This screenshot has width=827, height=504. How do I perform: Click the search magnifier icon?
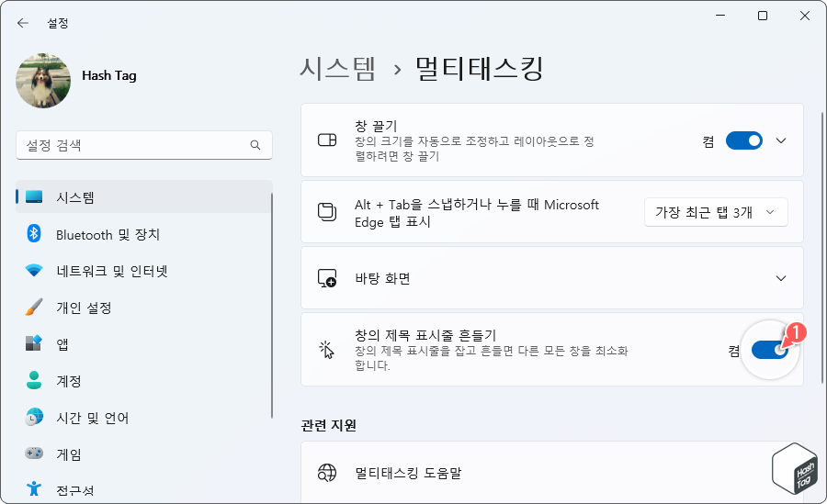pos(255,145)
